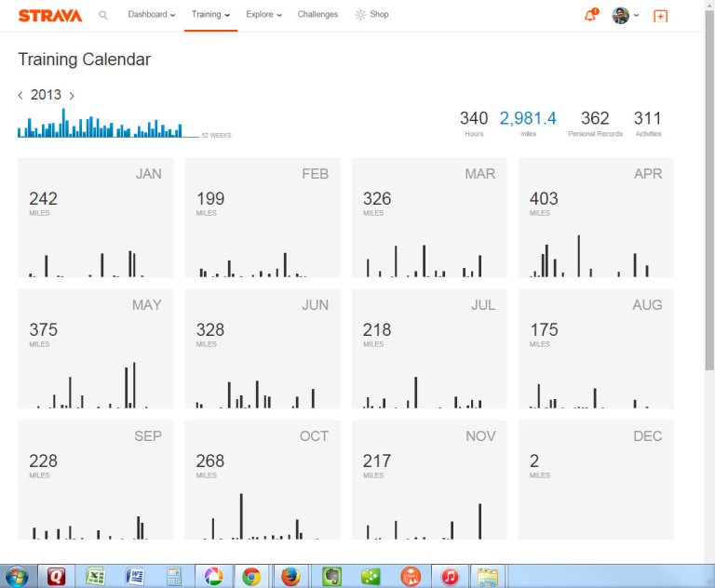Open Evernote from the taskbar

pyautogui.click(x=331, y=576)
